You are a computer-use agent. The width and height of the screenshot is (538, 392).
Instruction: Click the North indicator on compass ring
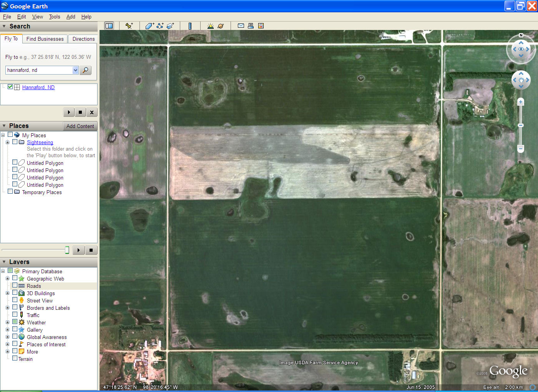(521, 35)
